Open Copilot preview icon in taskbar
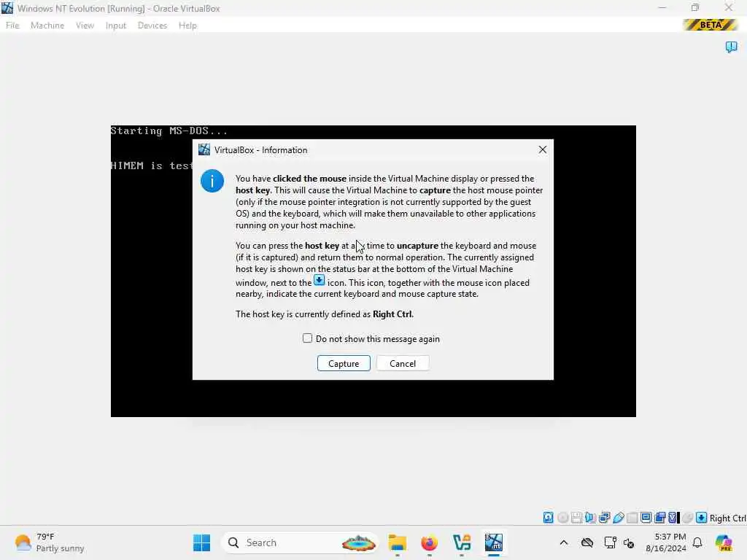Viewport: 747px width, 560px height. pos(724,542)
